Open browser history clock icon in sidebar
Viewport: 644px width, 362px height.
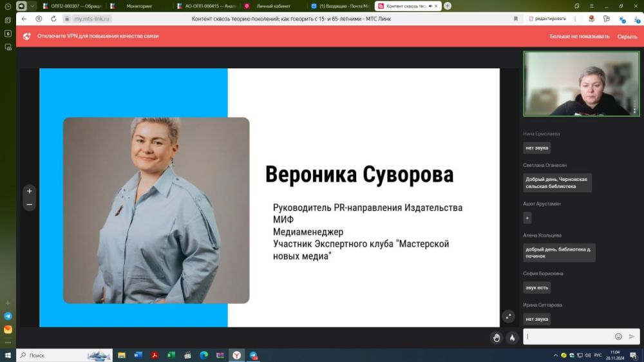8,6
